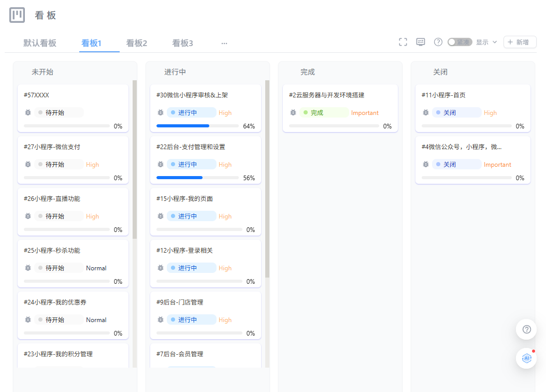Switch to the 默认看板 tab

(40, 43)
